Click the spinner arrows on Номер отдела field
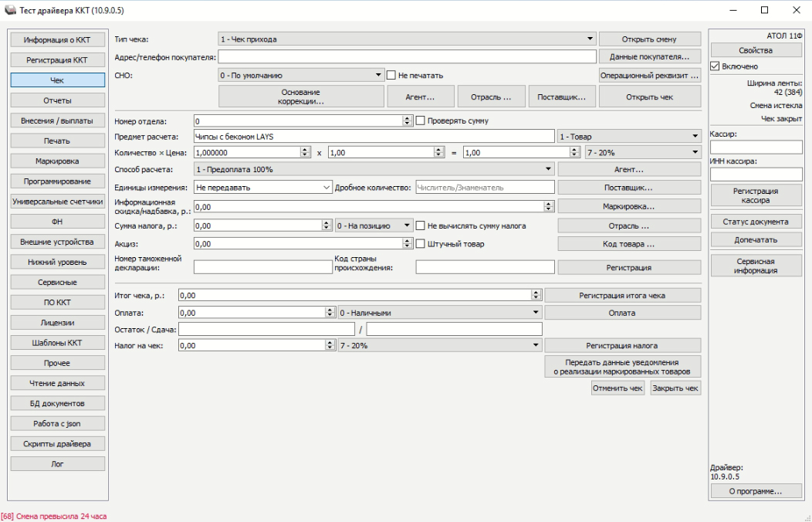The height and width of the screenshot is (522, 812). [x=408, y=121]
